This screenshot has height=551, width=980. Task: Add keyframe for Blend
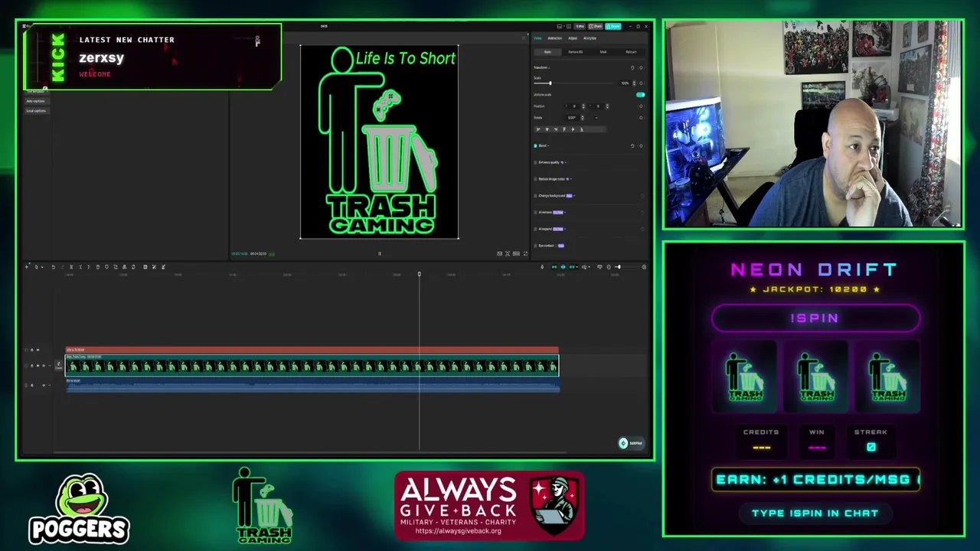click(641, 145)
